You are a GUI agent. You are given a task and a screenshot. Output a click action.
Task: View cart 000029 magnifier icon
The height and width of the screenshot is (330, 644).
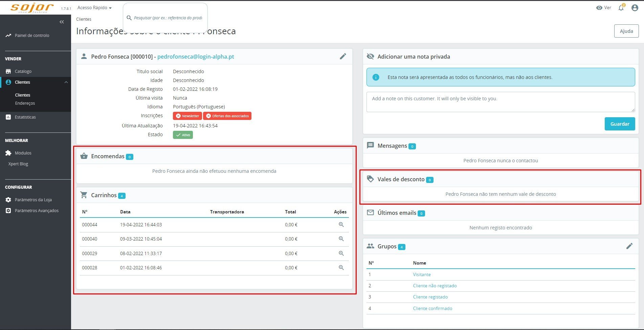(341, 253)
